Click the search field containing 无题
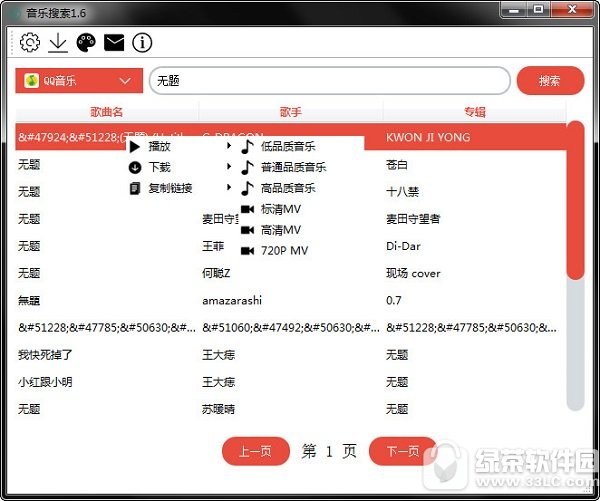 pyautogui.click(x=329, y=81)
